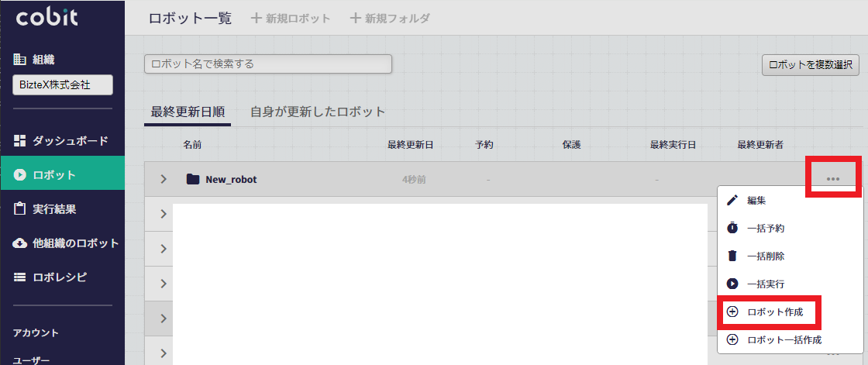Expand the New_robot folder row chevron
The image size is (868, 365).
pos(164,179)
